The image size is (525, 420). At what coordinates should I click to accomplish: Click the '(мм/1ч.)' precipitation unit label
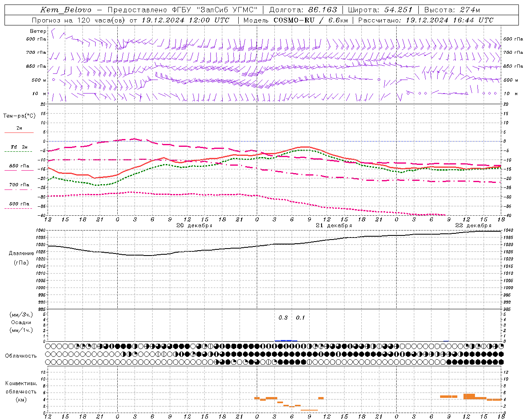(21, 330)
